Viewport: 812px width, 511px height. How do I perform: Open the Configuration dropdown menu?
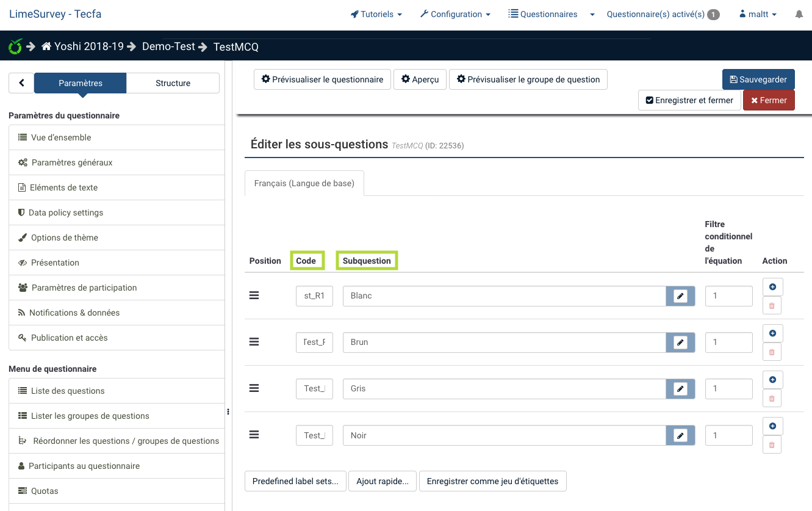click(456, 14)
